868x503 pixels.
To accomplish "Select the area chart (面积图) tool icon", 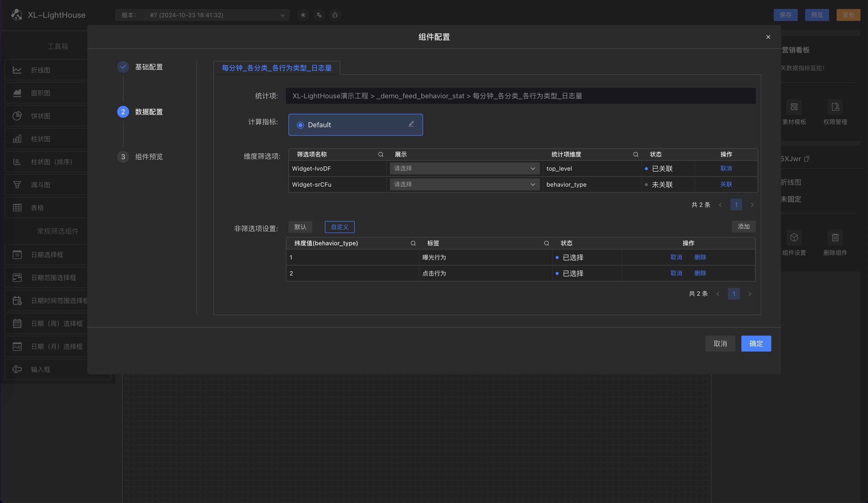I will click(17, 93).
